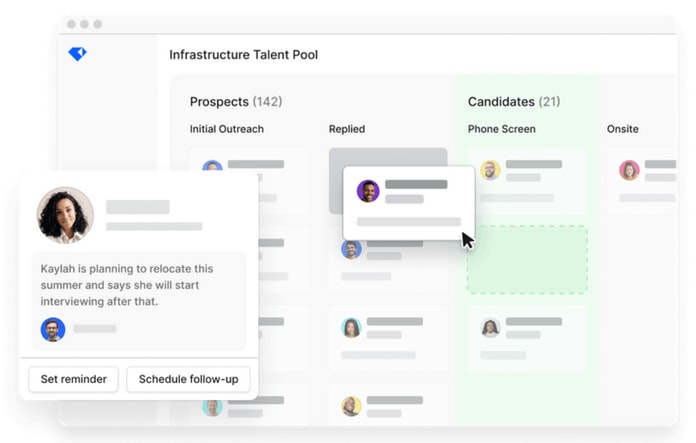The height and width of the screenshot is (443, 696).
Task: Select the Phone Screen column header
Action: 502,129
